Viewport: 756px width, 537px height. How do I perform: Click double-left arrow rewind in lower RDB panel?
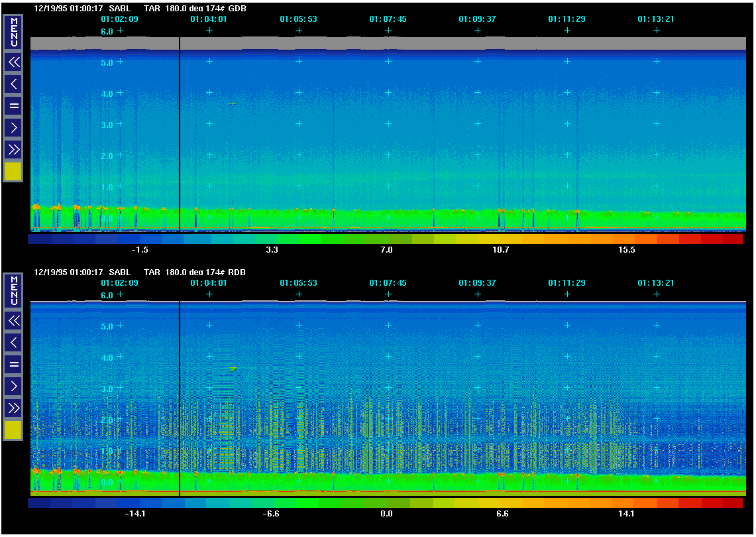(x=13, y=321)
